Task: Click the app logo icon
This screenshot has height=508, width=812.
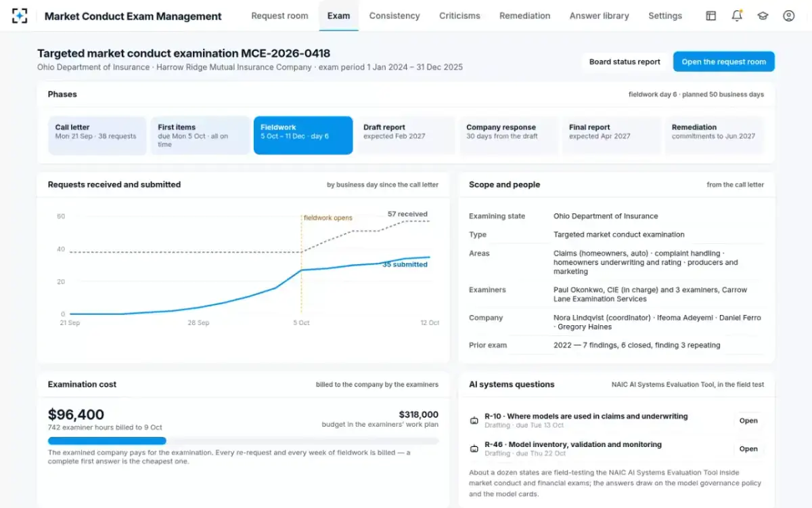Action: pyautogui.click(x=20, y=16)
